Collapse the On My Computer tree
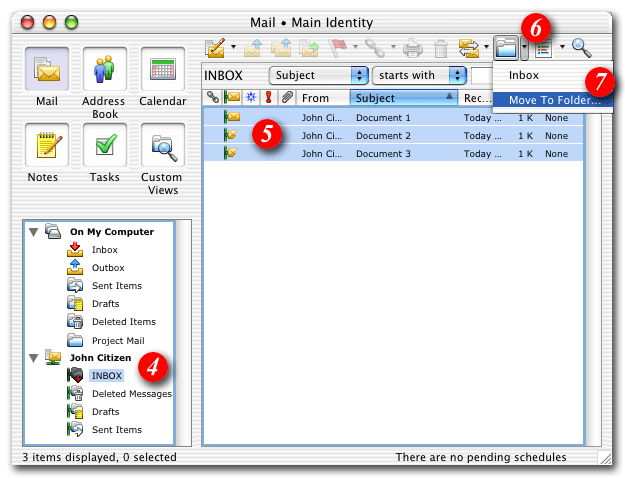The width and height of the screenshot is (625, 478). [x=35, y=232]
